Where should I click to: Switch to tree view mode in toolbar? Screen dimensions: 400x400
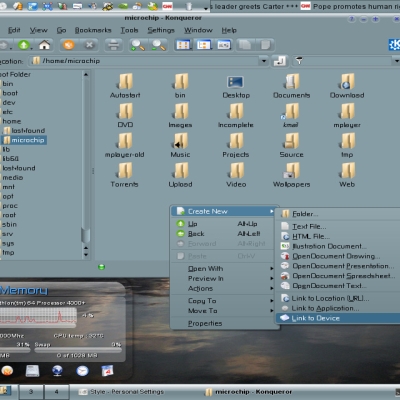(x=204, y=45)
